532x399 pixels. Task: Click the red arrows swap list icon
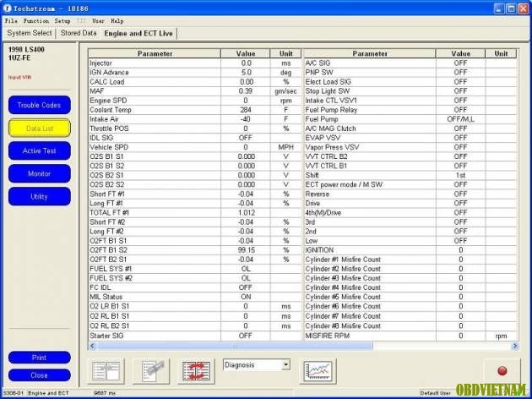tap(196, 371)
